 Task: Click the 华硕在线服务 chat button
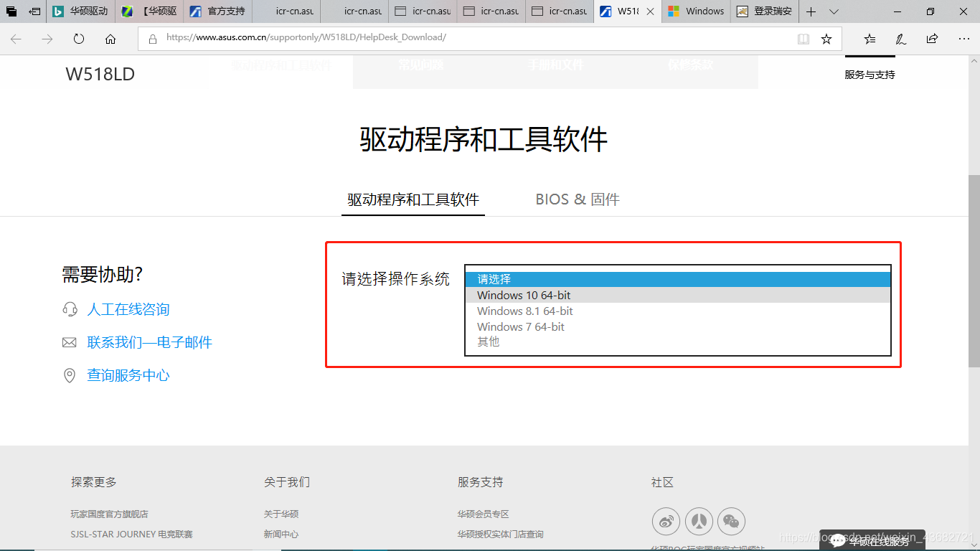point(872,540)
